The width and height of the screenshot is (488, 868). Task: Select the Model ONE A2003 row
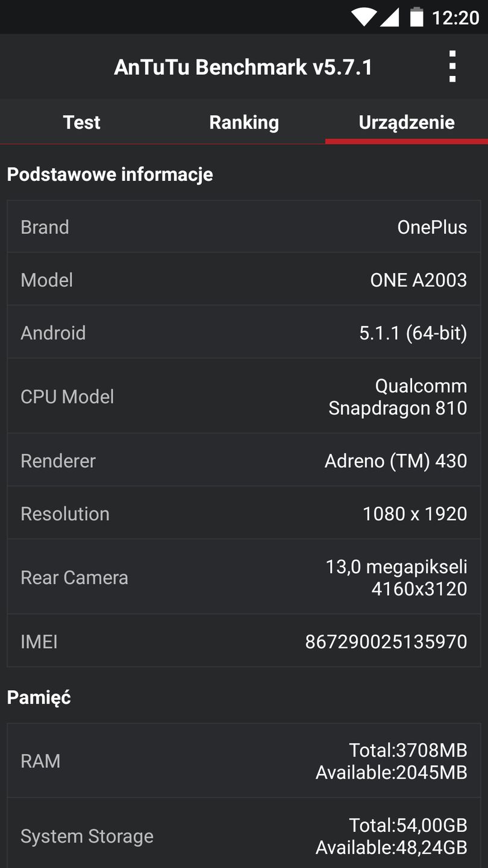[244, 280]
